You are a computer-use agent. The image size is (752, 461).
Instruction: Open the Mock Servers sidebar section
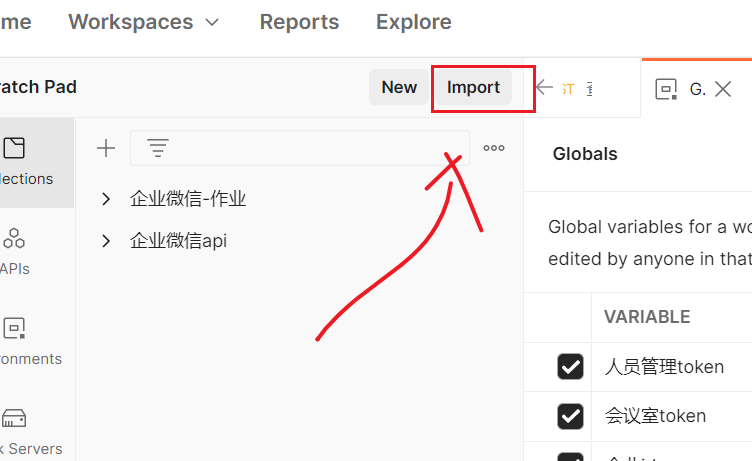pyautogui.click(x=29, y=432)
